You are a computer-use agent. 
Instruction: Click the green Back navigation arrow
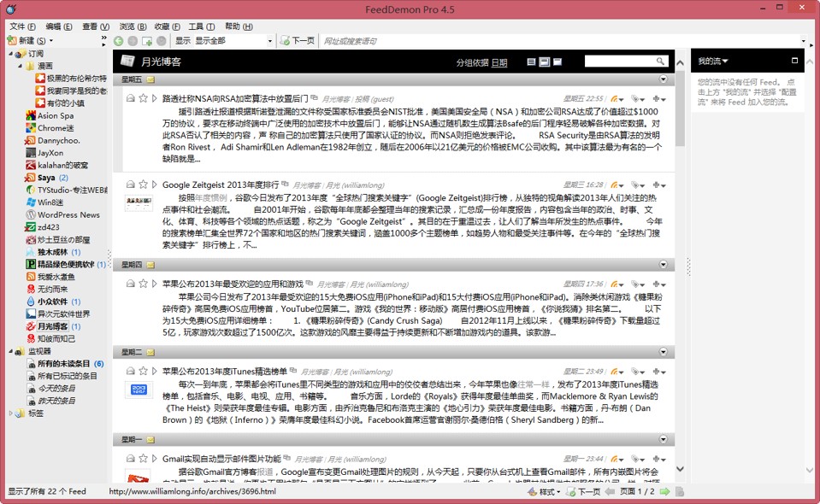[119, 41]
